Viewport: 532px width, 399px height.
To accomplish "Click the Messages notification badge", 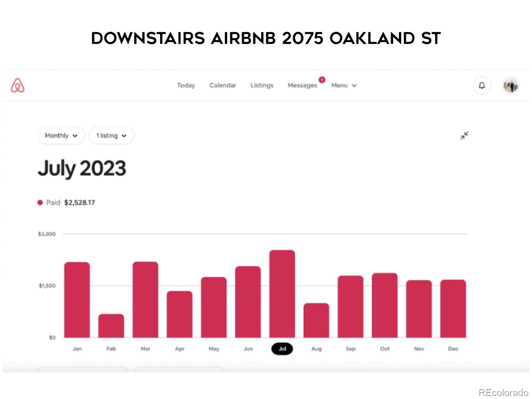I will click(322, 80).
